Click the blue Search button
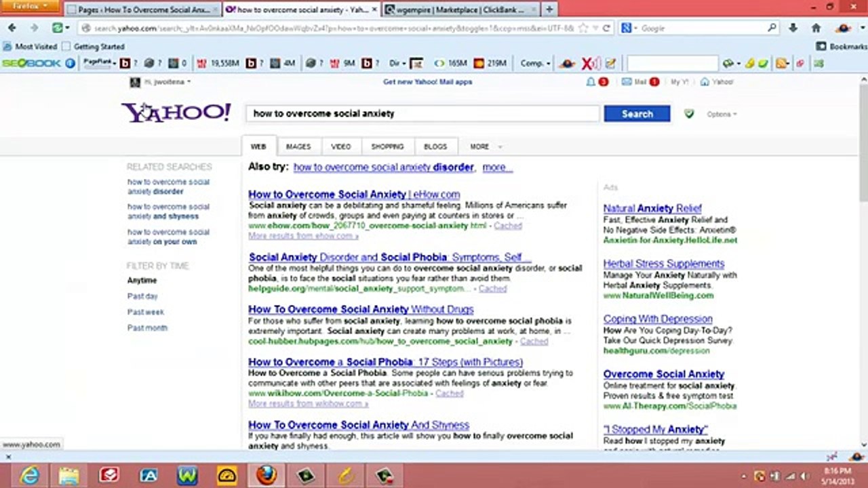This screenshot has height=488, width=868. (x=637, y=114)
